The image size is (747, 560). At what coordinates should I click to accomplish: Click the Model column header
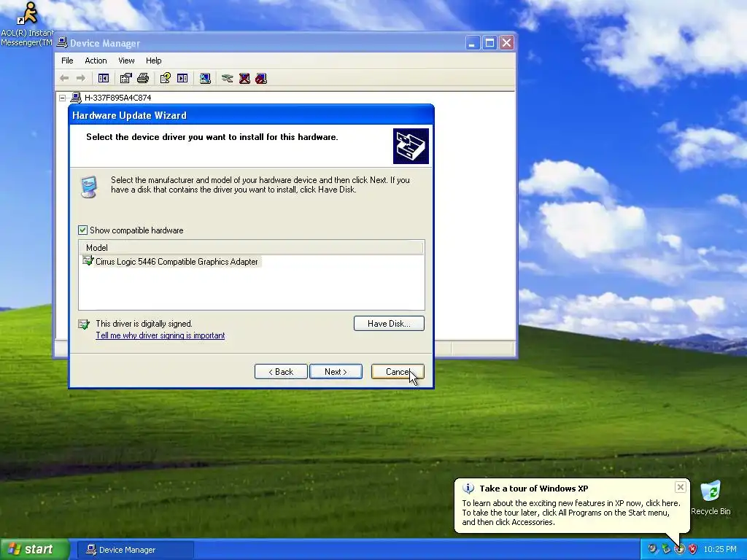pyautogui.click(x=251, y=248)
